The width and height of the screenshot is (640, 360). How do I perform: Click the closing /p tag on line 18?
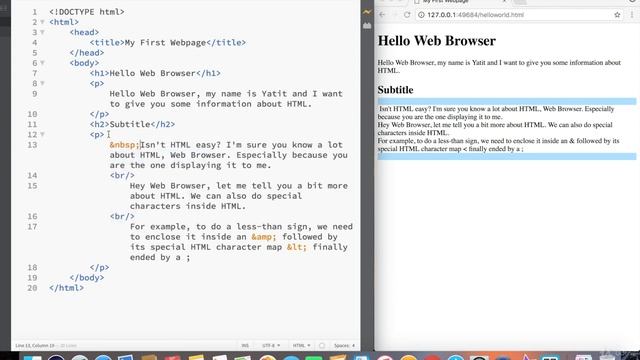[x=99, y=267]
